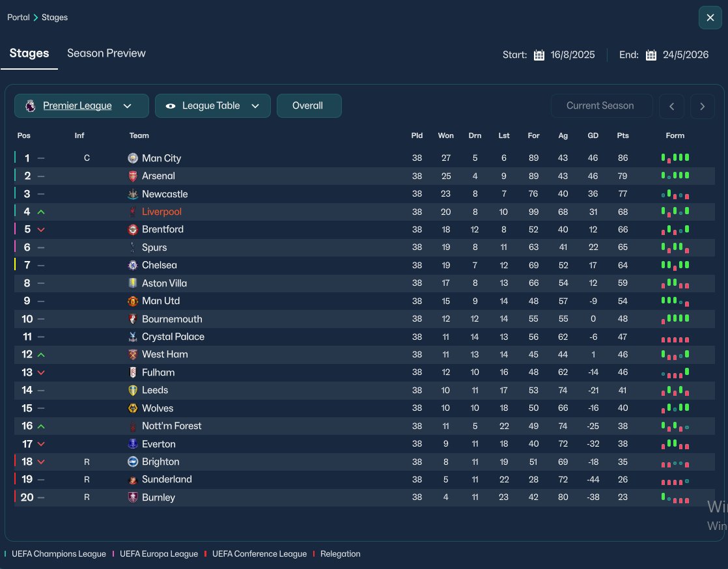Click the Man City club badge
Image resolution: width=728 pixels, height=569 pixels.
[133, 158]
